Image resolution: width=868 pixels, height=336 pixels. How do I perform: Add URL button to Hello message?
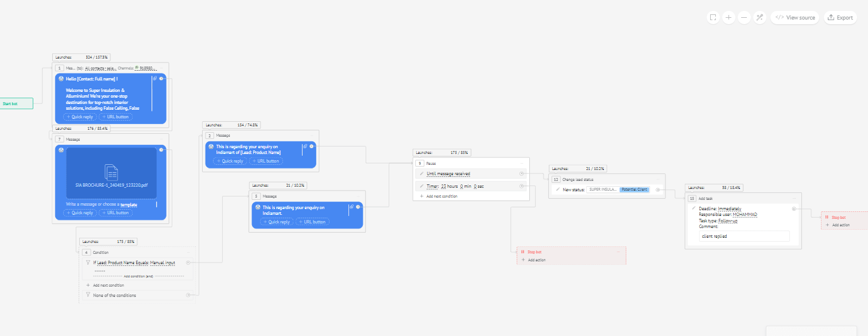[x=115, y=117]
